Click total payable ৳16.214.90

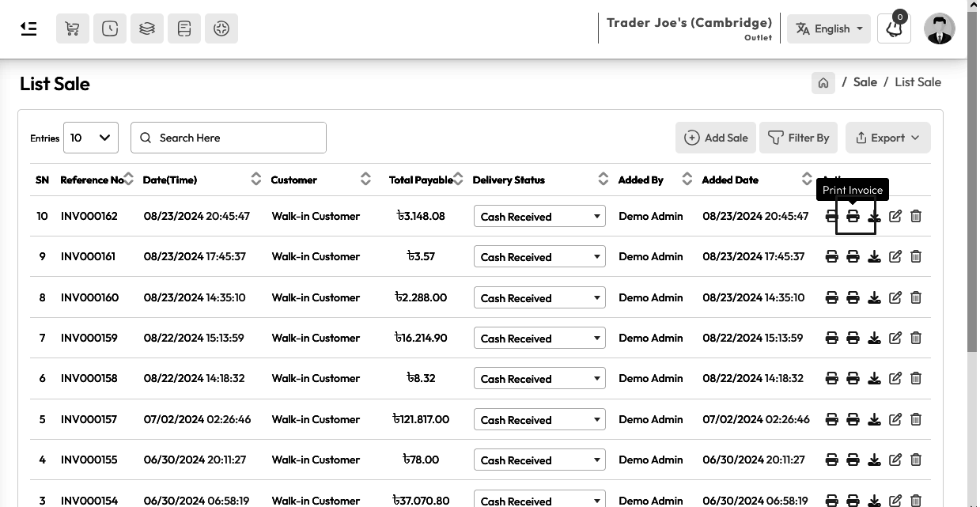tap(421, 338)
